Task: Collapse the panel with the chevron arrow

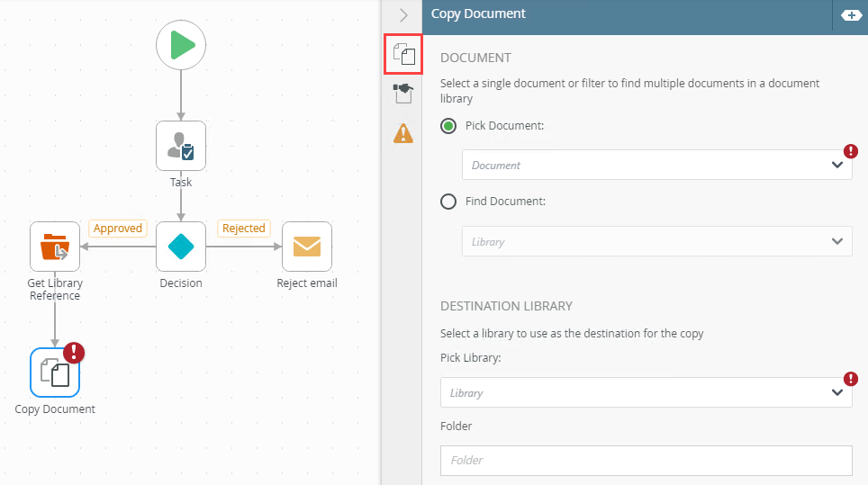Action: 403,15
